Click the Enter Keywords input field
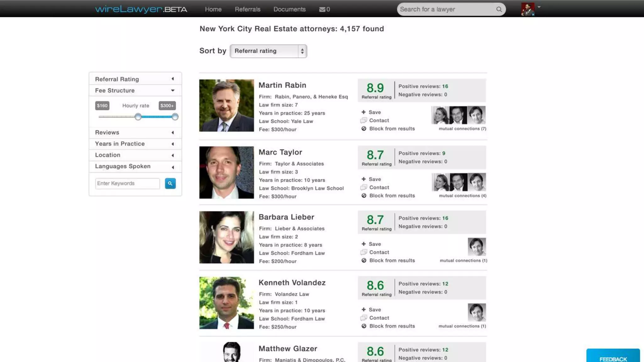This screenshot has height=362, width=644. click(127, 184)
